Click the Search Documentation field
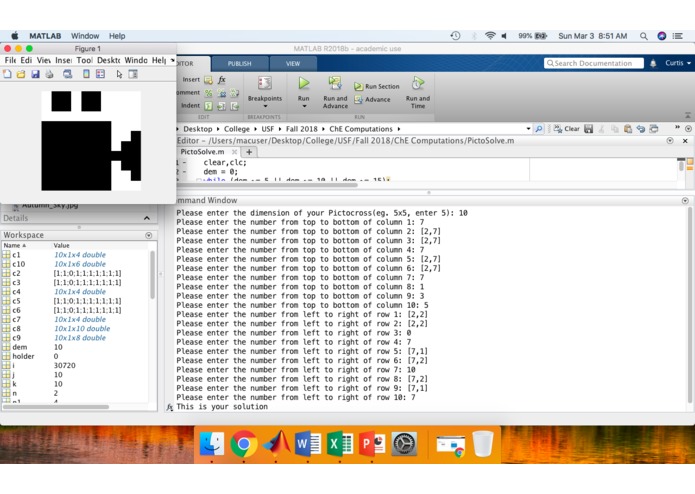Image resolution: width=695 pixels, height=494 pixels. pos(593,64)
